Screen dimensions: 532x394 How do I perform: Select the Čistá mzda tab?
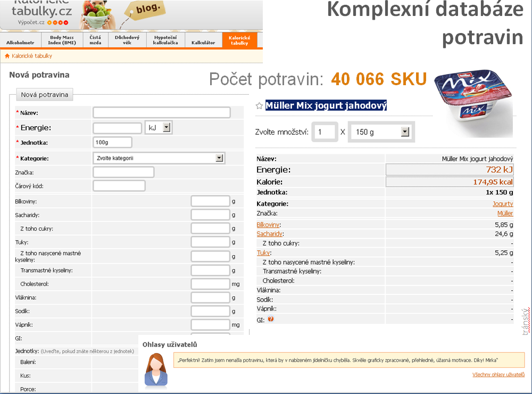click(x=95, y=40)
